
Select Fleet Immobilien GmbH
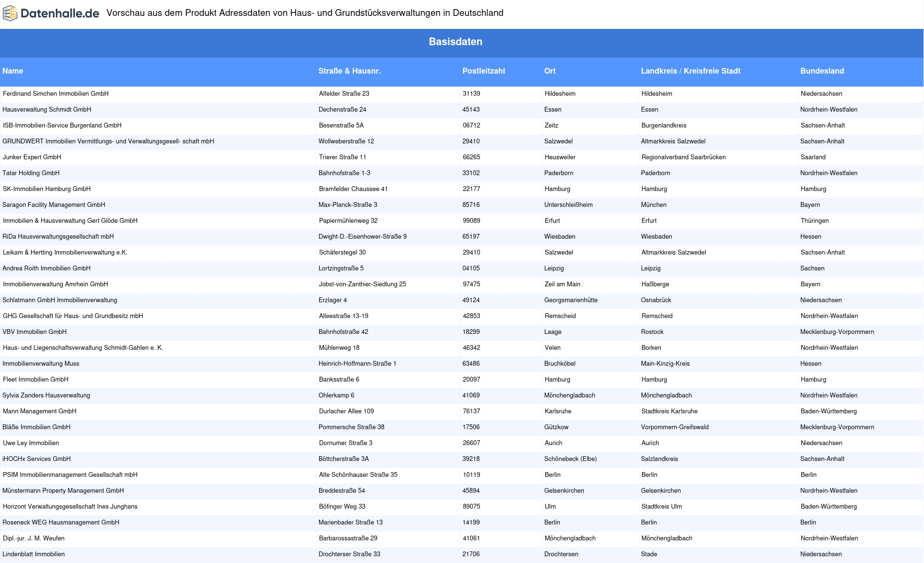36,380
